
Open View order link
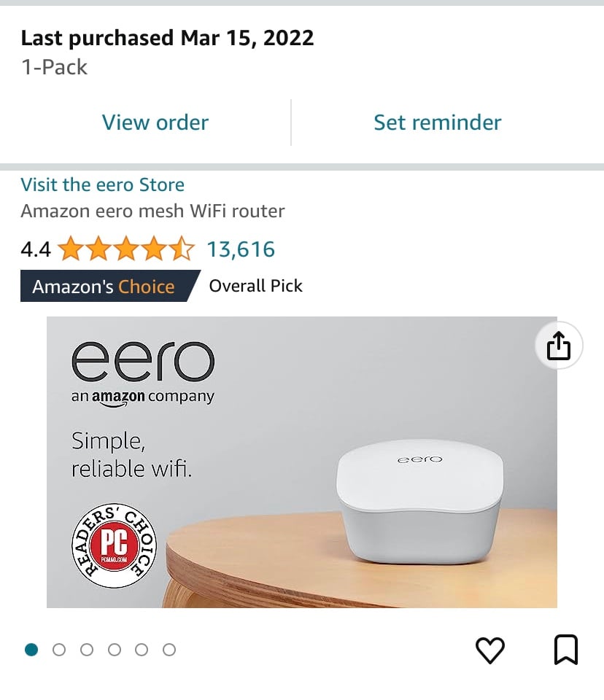[155, 122]
